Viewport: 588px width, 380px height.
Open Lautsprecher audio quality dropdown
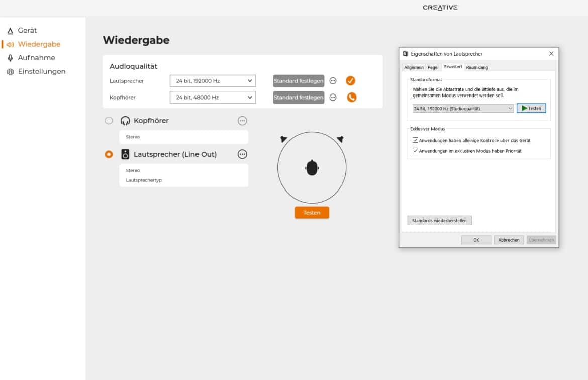point(213,81)
